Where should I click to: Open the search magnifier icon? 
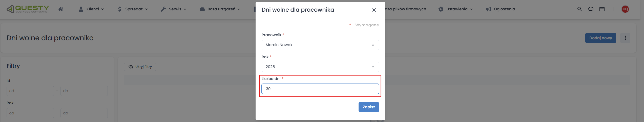click(x=579, y=9)
